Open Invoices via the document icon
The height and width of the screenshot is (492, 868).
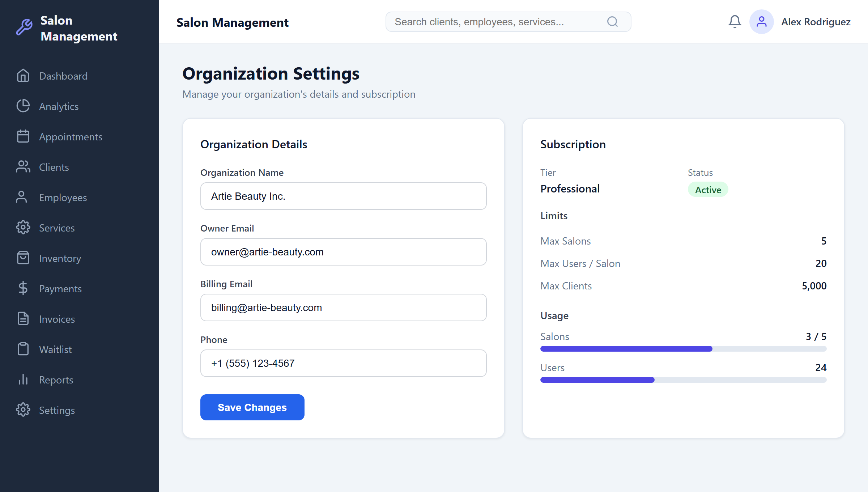point(23,319)
